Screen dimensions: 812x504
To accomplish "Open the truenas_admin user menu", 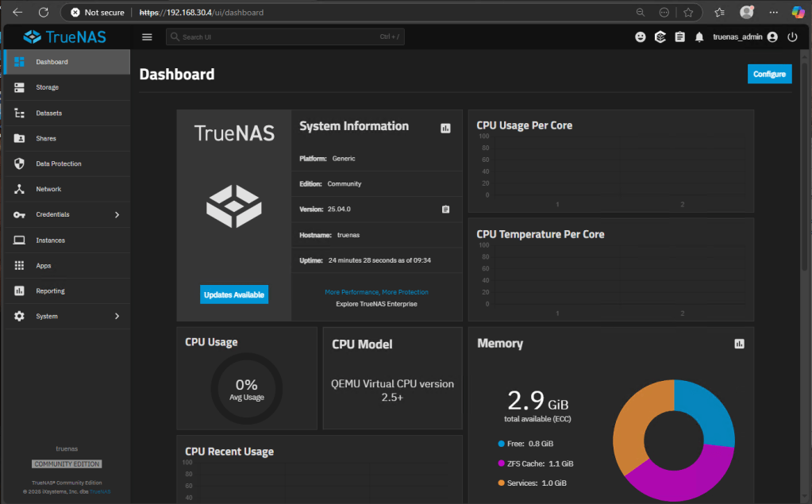I will tap(745, 37).
